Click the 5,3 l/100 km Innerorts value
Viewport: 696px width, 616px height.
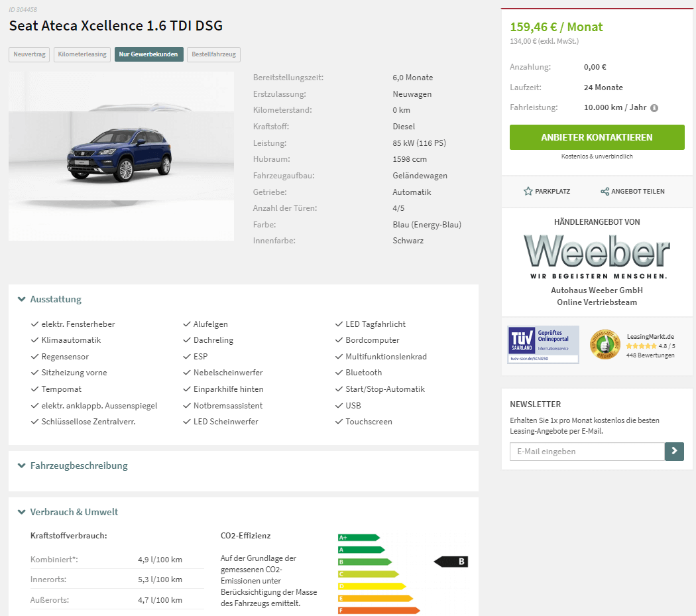coord(160,580)
